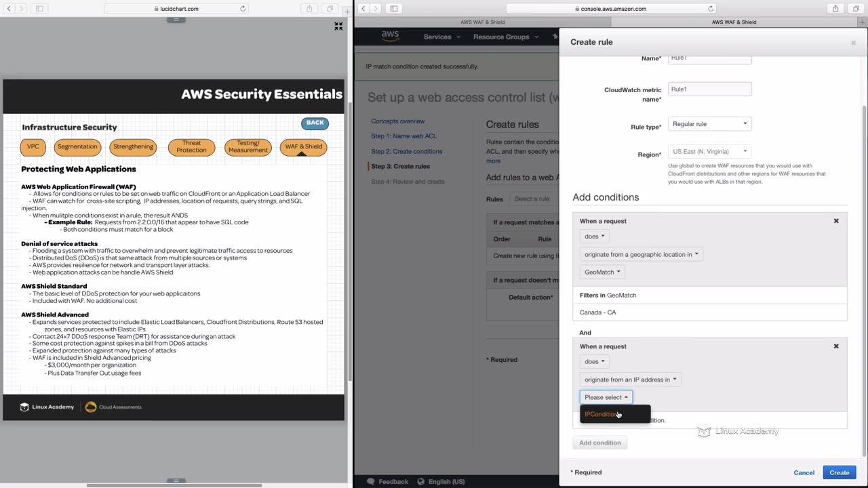The image size is (868, 488).
Task: Select the Threat Protection topic
Action: click(x=191, y=146)
